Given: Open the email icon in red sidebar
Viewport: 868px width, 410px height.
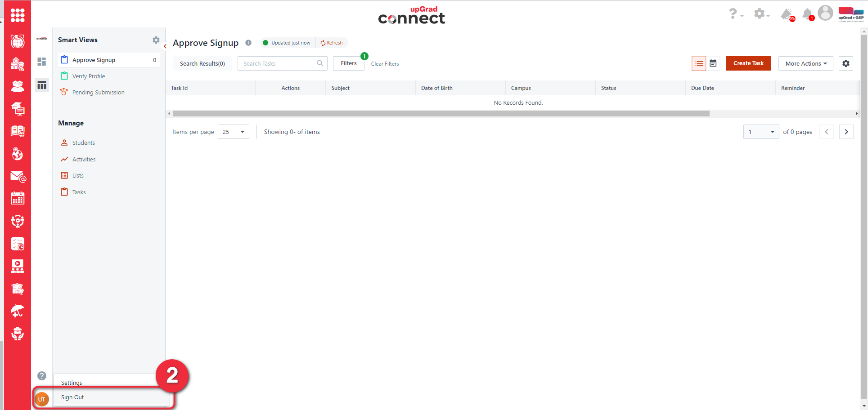Looking at the screenshot, I should [18, 177].
